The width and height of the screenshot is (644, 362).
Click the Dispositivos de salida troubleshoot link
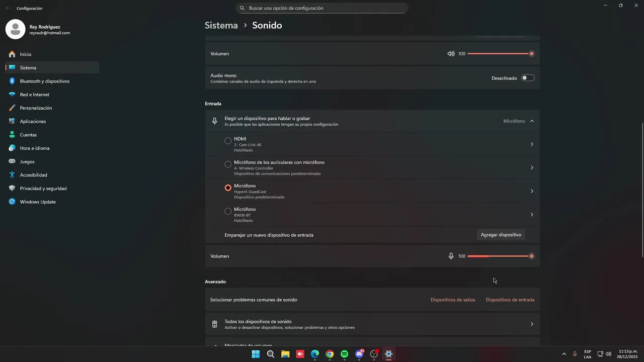point(453,300)
